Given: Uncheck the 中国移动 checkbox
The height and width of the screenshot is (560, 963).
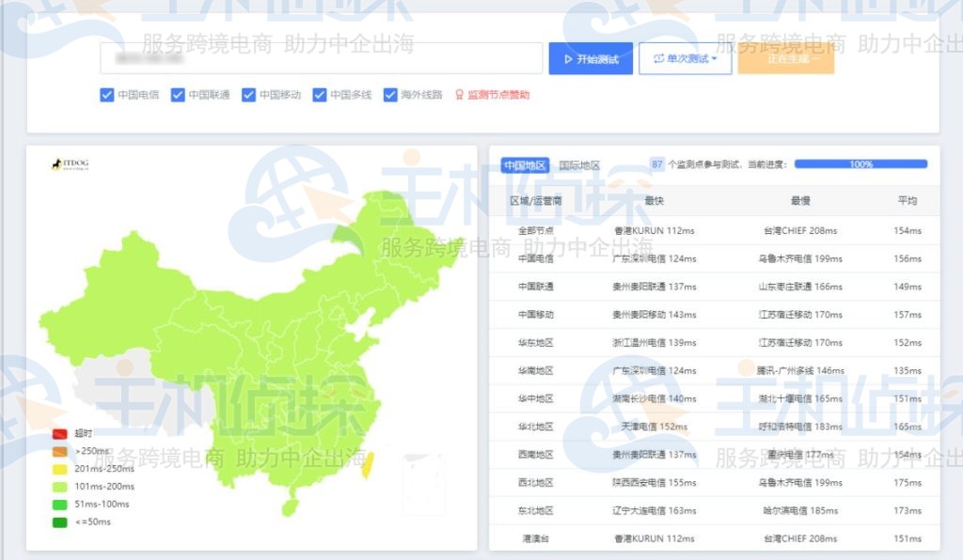Looking at the screenshot, I should (248, 94).
